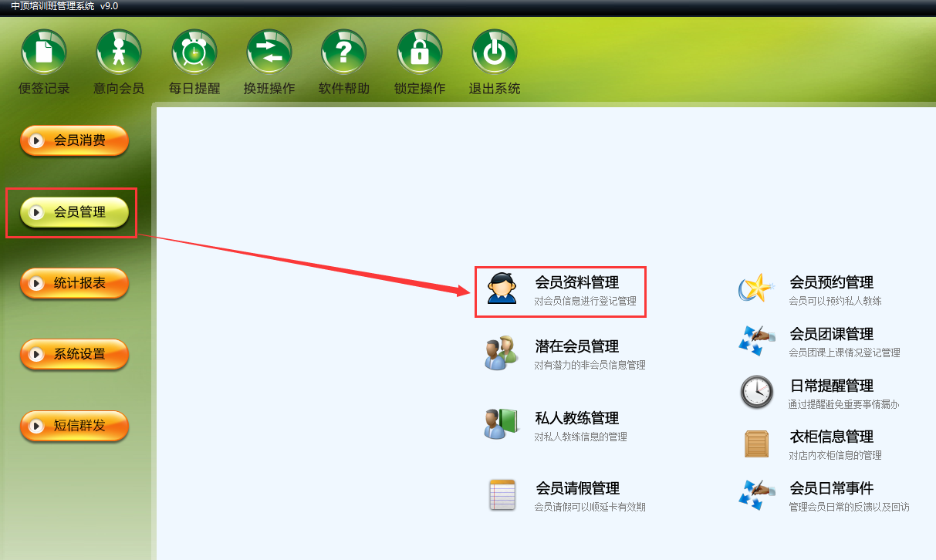Open the 会员团课管理 link
The width and height of the screenshot is (936, 560).
click(831, 335)
